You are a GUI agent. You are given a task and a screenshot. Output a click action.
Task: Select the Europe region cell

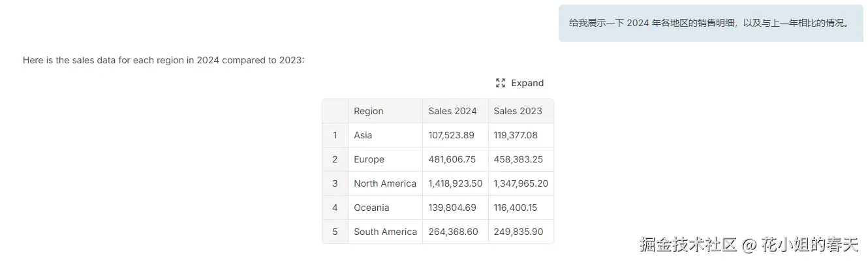tap(369, 159)
